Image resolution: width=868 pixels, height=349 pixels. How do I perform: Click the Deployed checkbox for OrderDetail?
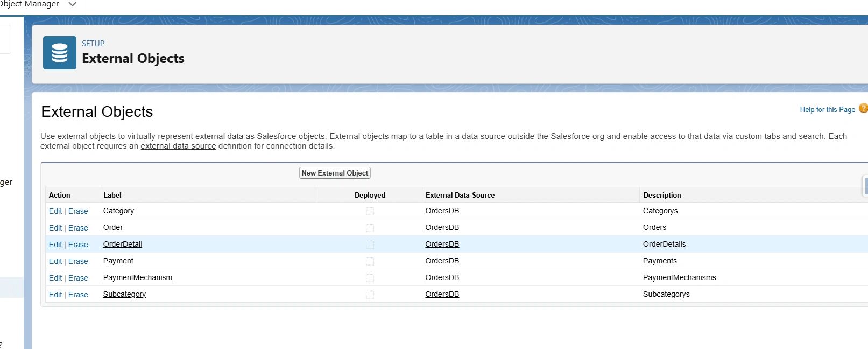[370, 245]
